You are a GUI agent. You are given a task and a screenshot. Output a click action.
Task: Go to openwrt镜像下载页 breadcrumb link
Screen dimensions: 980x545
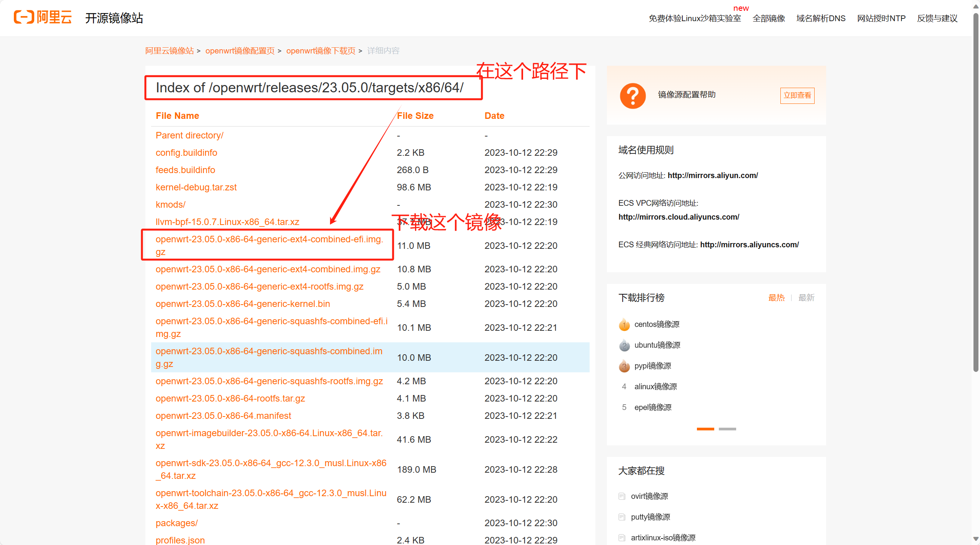pyautogui.click(x=321, y=51)
